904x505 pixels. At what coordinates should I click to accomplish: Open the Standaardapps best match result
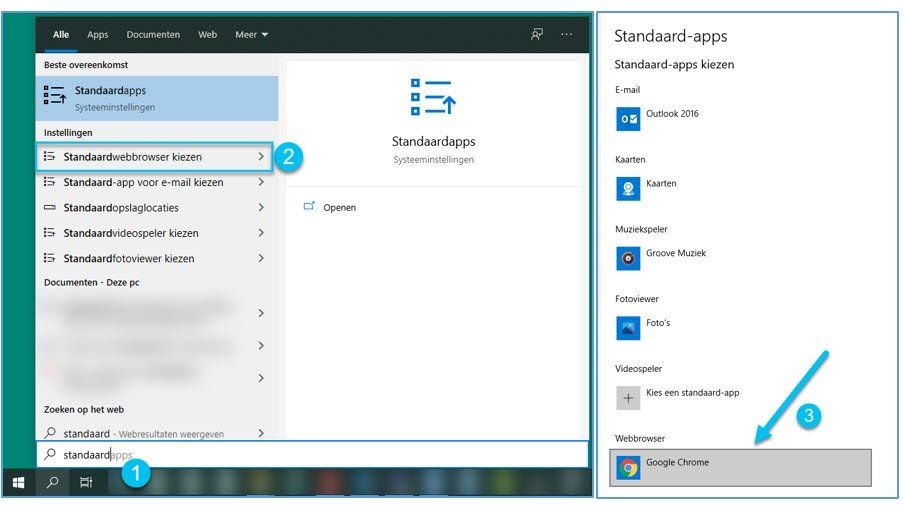[x=157, y=98]
